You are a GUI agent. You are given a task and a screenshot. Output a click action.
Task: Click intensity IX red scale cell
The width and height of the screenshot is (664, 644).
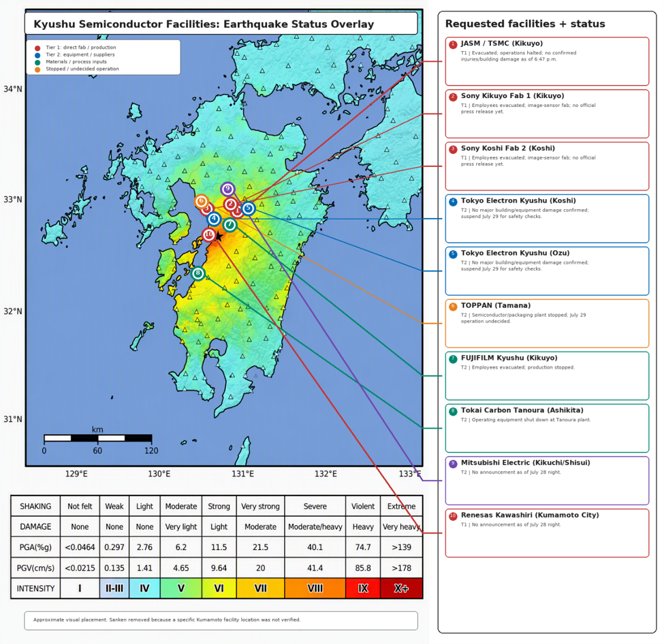coord(363,588)
